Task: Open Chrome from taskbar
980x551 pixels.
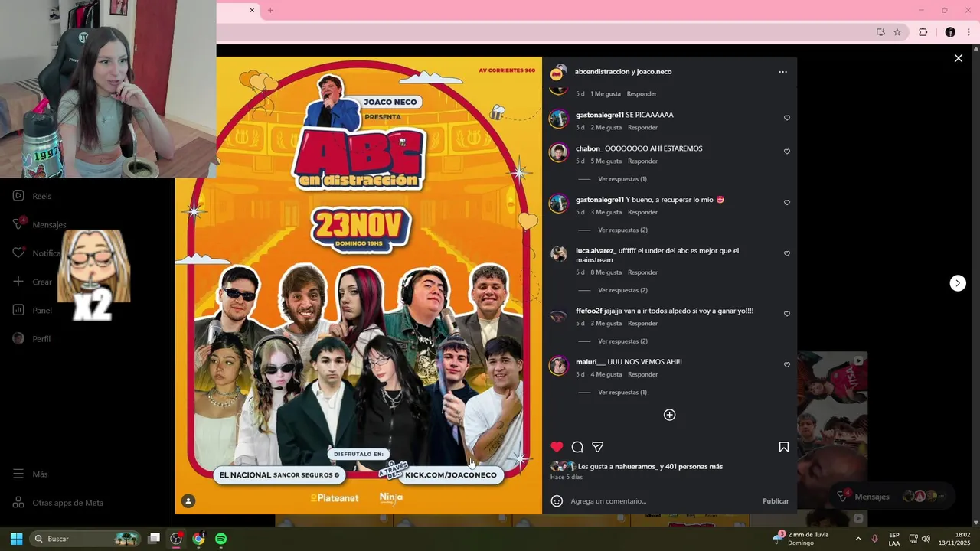Action: [x=198, y=539]
